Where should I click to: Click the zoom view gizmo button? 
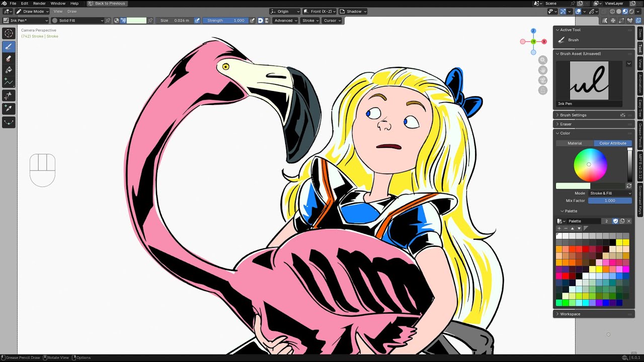point(542,60)
